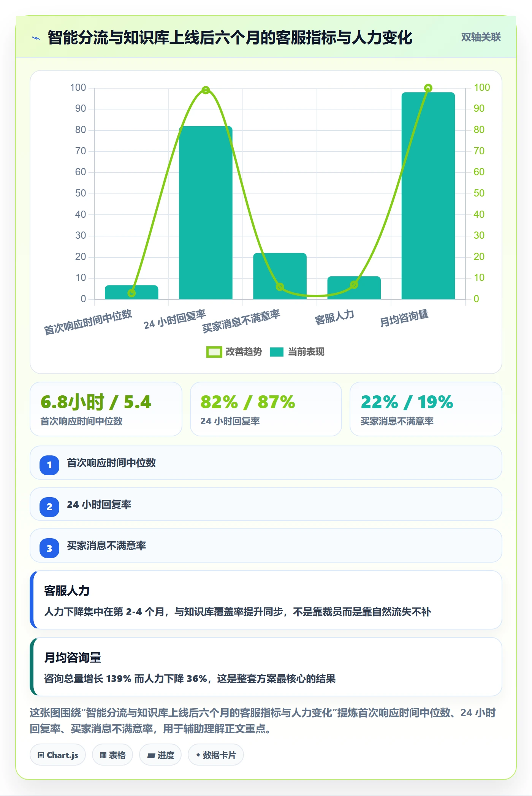
Task: Click the 双轴关联 badge in the header
Action: [x=481, y=37]
